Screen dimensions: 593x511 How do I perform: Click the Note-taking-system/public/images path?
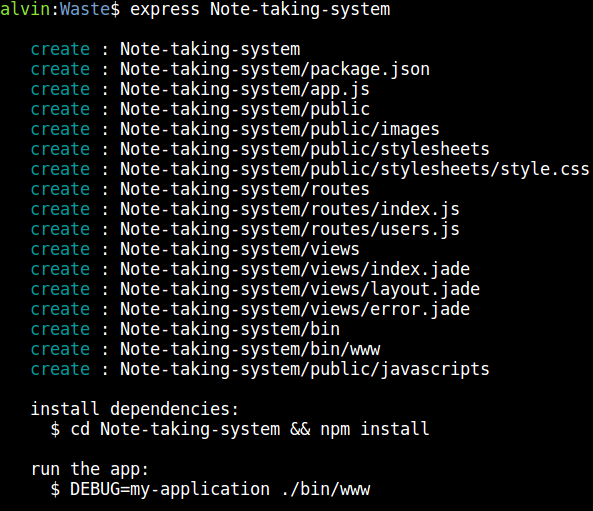(280, 129)
